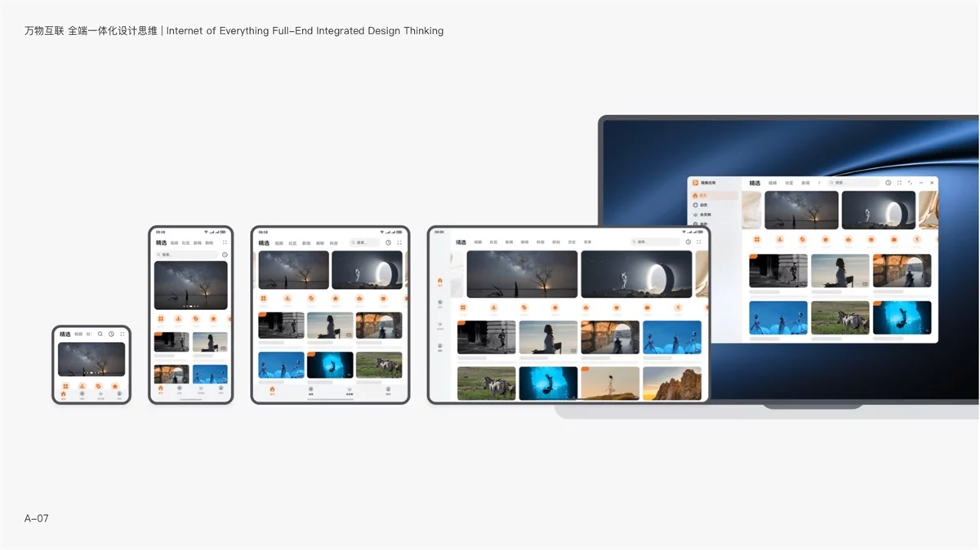980x550 pixels.
Task: Tap the orange star shortcut on the foldable
Action: [335, 299]
